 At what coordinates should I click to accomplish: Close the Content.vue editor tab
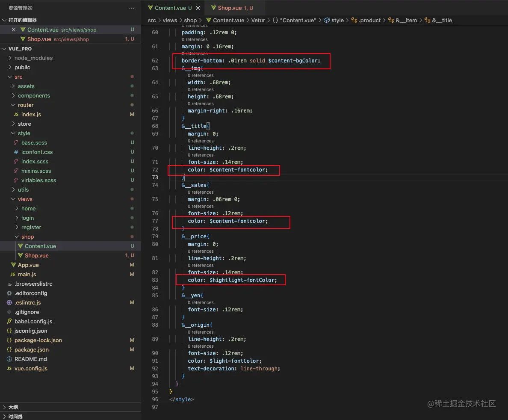click(198, 8)
